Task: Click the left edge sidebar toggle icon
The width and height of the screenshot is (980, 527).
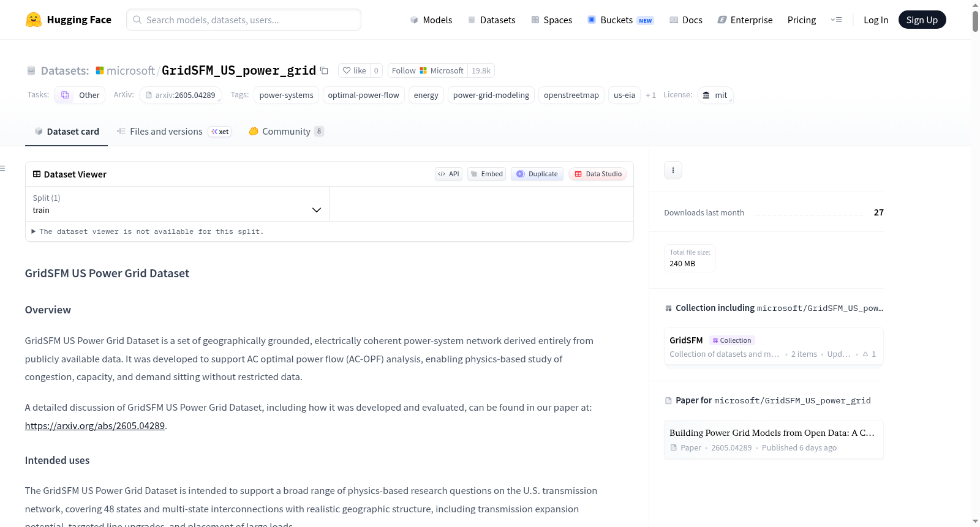Action: pos(2,168)
